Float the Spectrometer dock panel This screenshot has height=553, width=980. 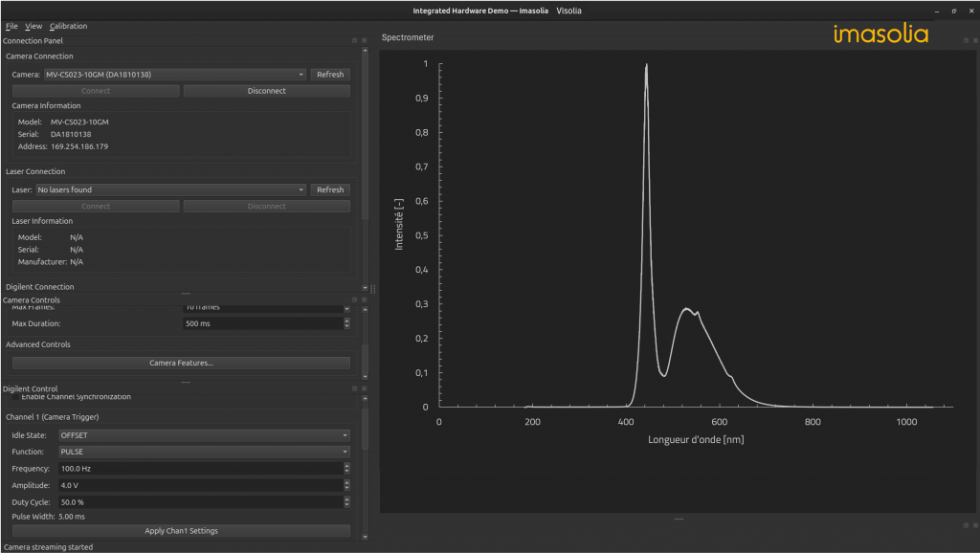[x=966, y=40]
